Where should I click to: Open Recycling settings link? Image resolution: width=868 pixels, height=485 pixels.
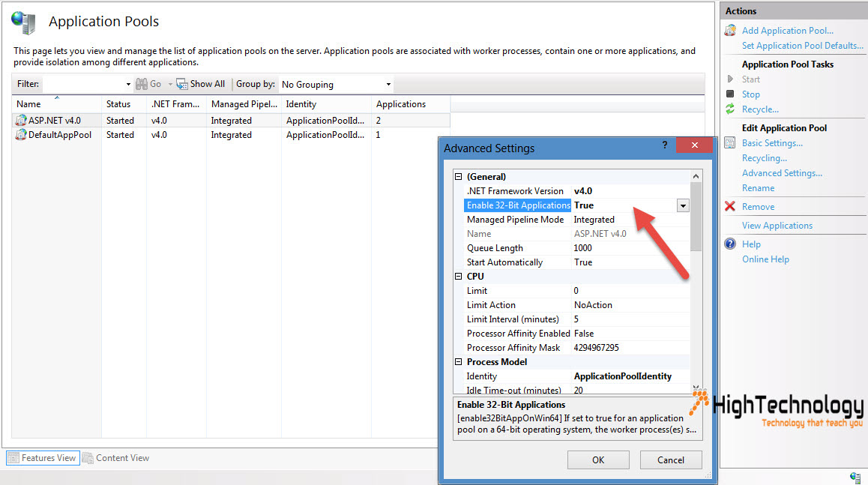click(x=765, y=157)
